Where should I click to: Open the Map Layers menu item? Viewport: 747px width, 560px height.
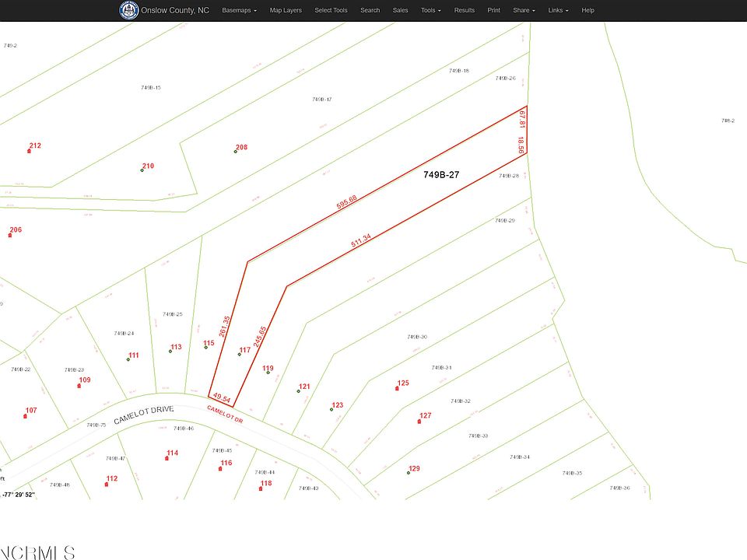[x=286, y=10]
